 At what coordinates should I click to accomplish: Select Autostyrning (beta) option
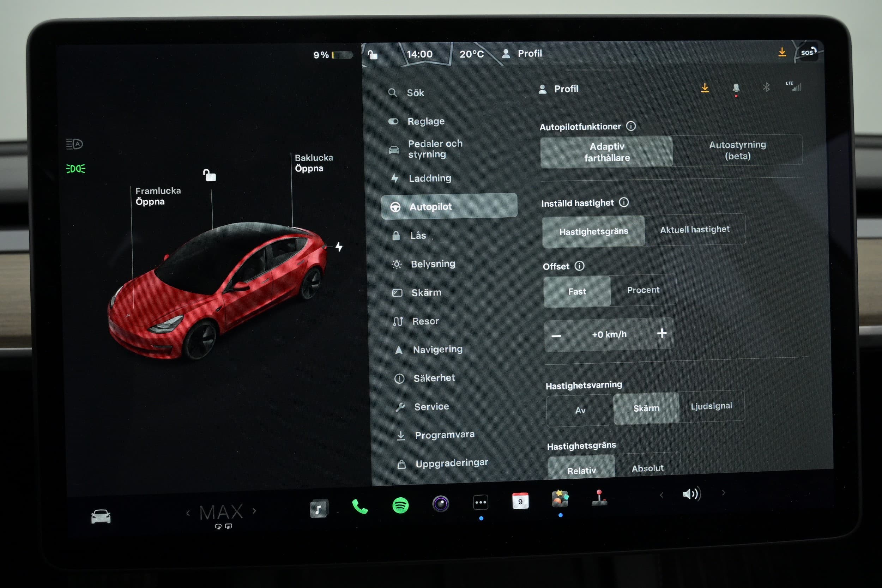pos(737,150)
